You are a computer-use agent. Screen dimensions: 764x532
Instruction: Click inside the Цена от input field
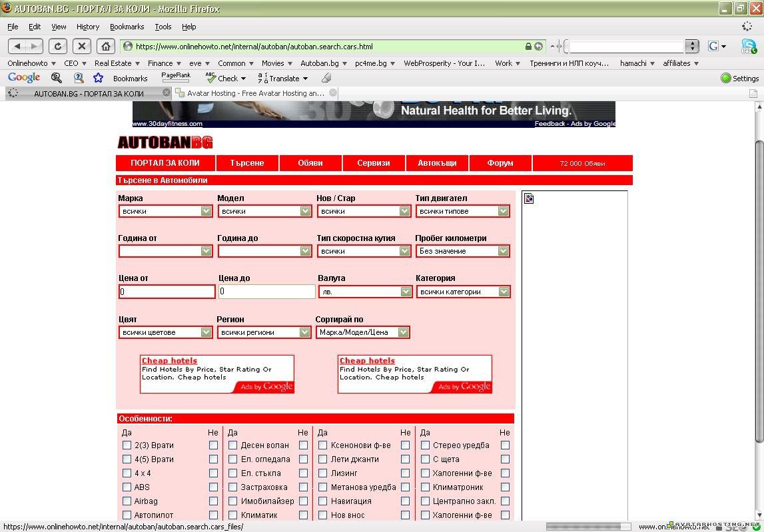tap(166, 291)
